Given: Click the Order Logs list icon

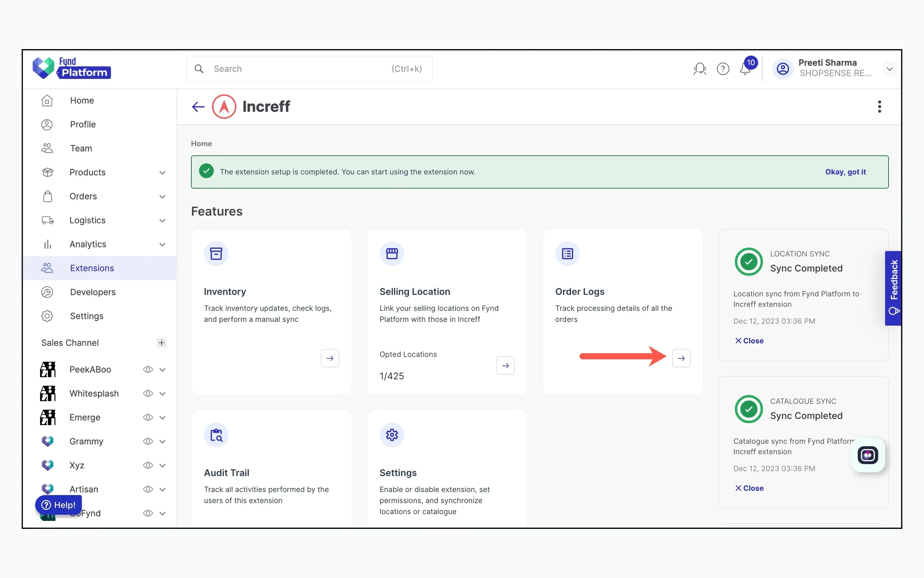Looking at the screenshot, I should [x=567, y=254].
